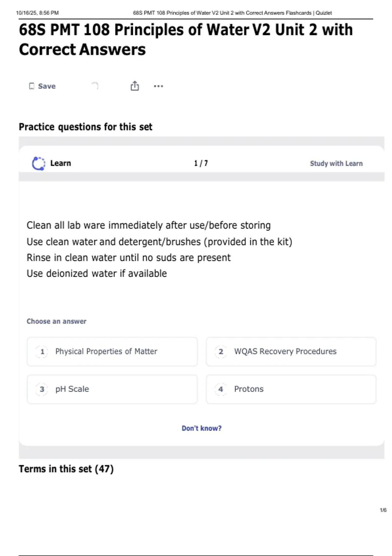Click the 10/16/25 timestamp in the header
392x556 pixels.
37,13
